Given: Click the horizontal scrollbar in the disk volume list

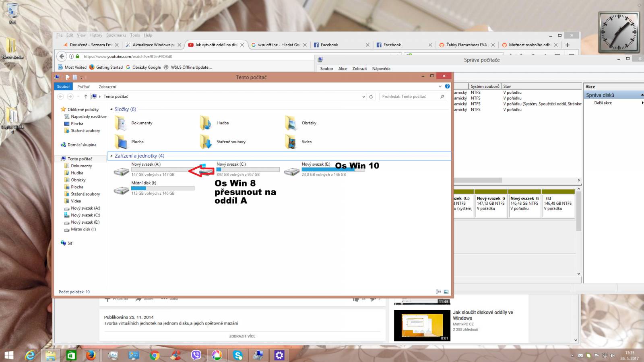Looking at the screenshot, I should [x=478, y=180].
